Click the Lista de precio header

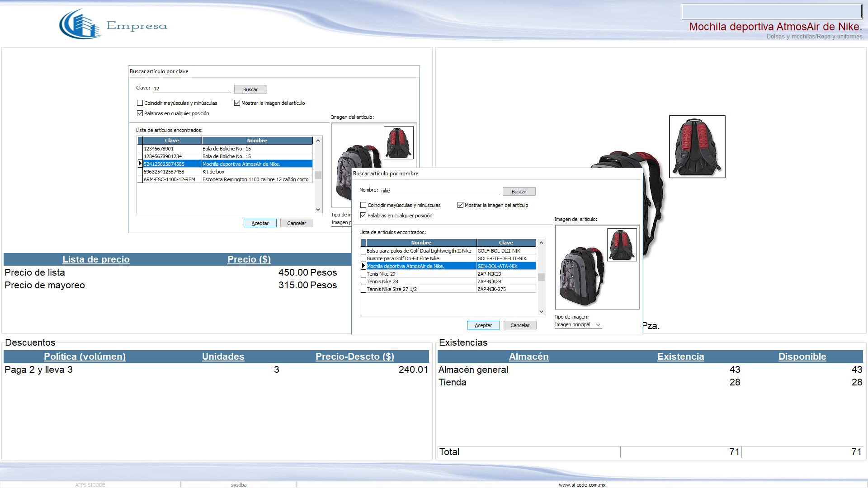(x=96, y=259)
